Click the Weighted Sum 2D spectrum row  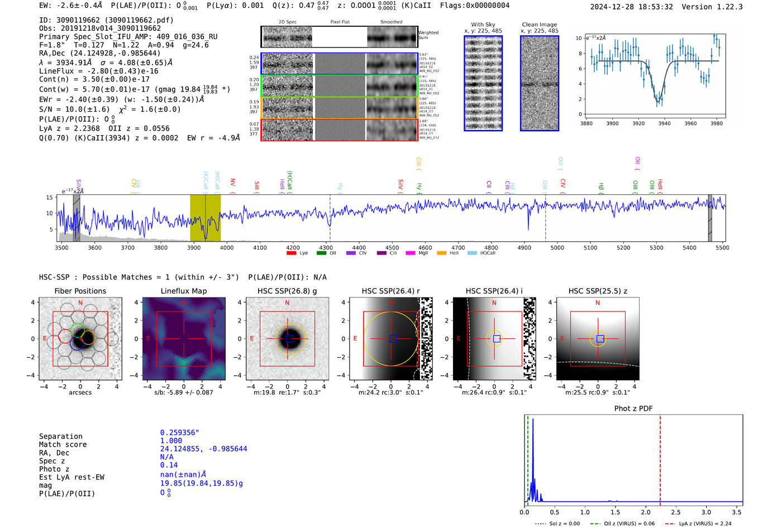(340, 37)
